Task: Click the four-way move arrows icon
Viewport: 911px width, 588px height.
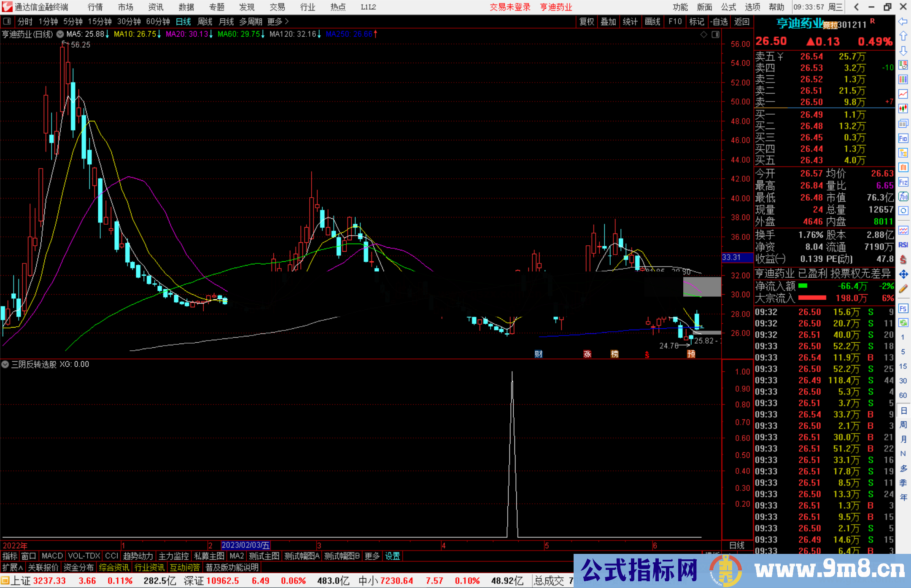Action: (x=903, y=274)
